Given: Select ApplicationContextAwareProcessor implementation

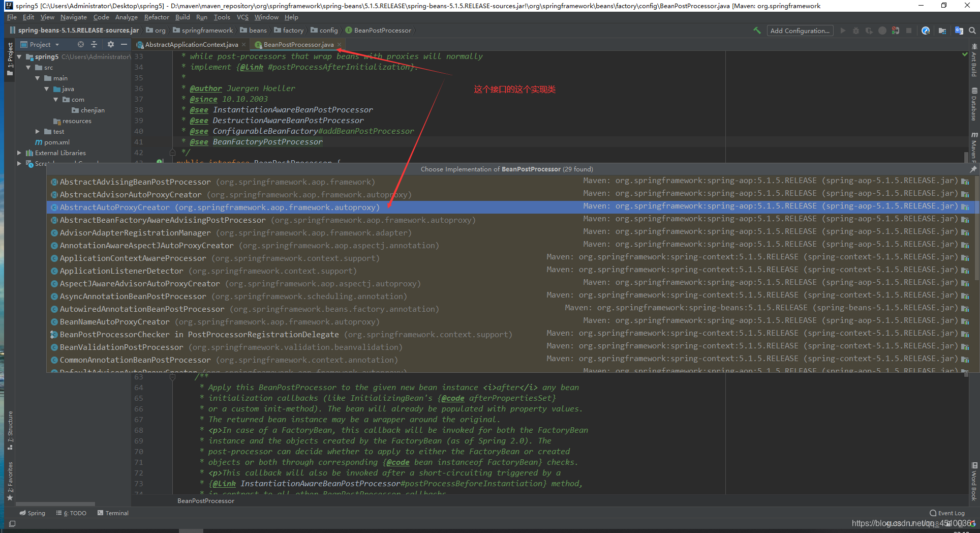Looking at the screenshot, I should pos(510,258).
